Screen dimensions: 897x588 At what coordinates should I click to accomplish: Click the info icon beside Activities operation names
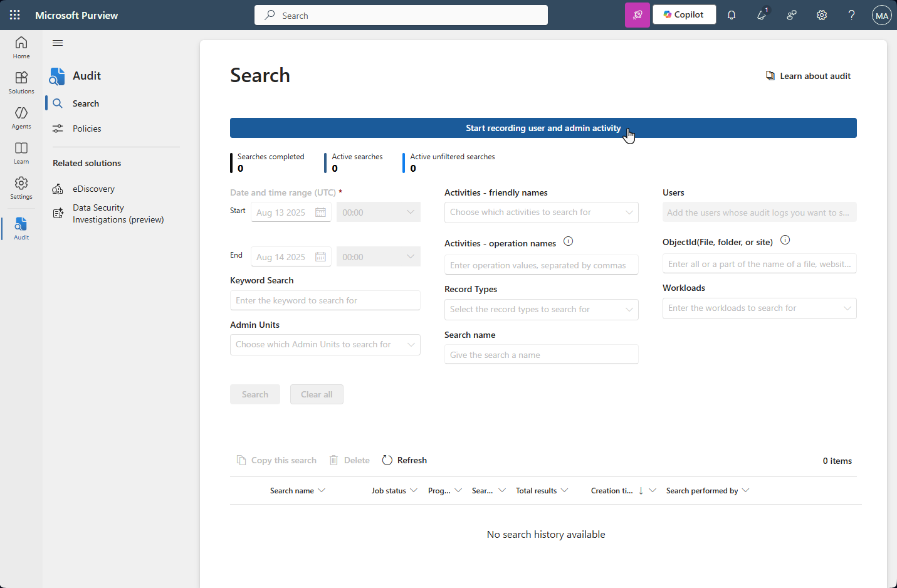tap(569, 241)
